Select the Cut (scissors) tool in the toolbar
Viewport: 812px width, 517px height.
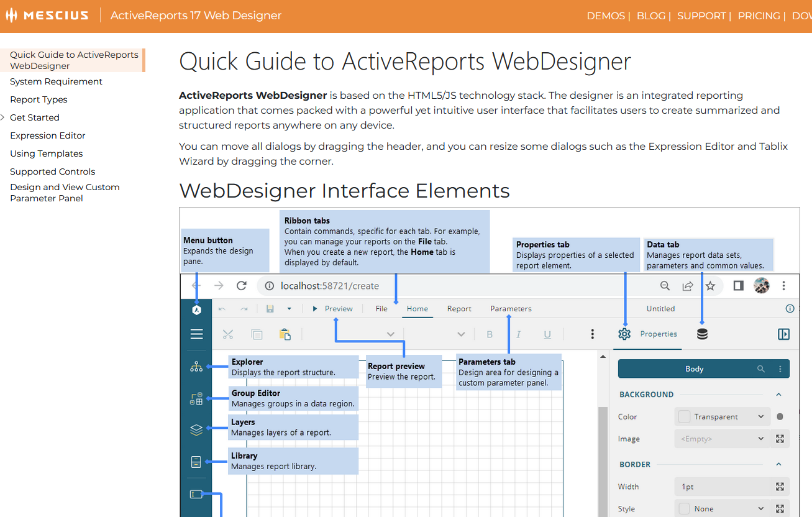coord(228,334)
